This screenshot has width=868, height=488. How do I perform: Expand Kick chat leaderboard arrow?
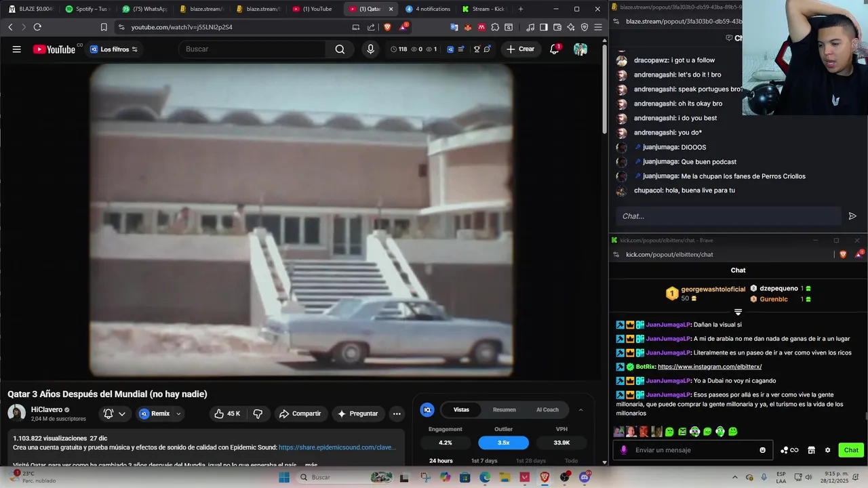738,312
